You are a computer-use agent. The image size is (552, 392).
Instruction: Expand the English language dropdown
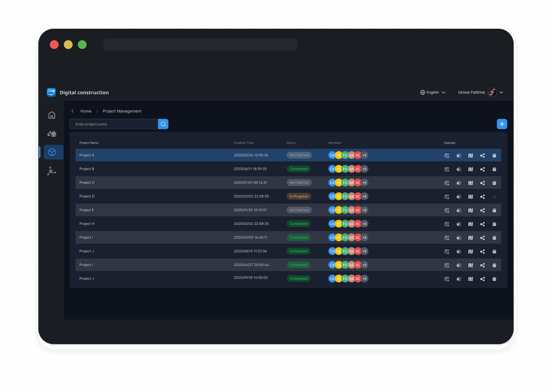[433, 92]
